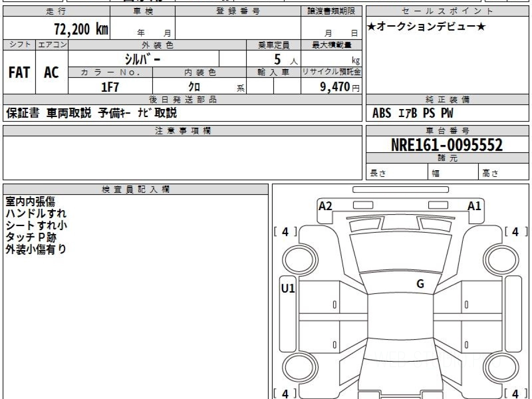Select the ABS エアB PS PW equipment text
The width and height of the screenshot is (532, 399).
[413, 113]
